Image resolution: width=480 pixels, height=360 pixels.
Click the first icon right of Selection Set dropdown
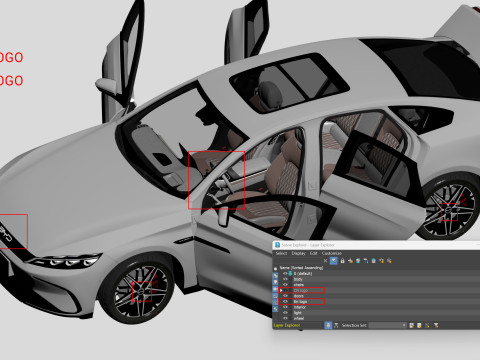(412, 325)
